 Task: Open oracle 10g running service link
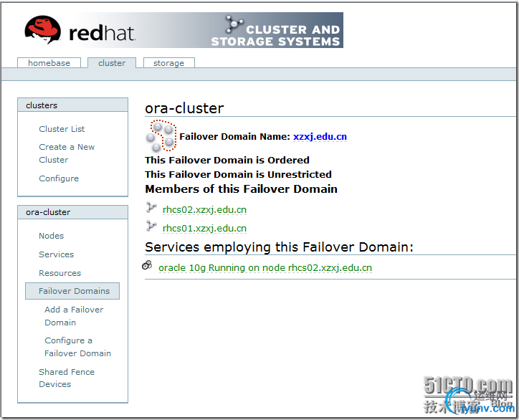click(265, 268)
